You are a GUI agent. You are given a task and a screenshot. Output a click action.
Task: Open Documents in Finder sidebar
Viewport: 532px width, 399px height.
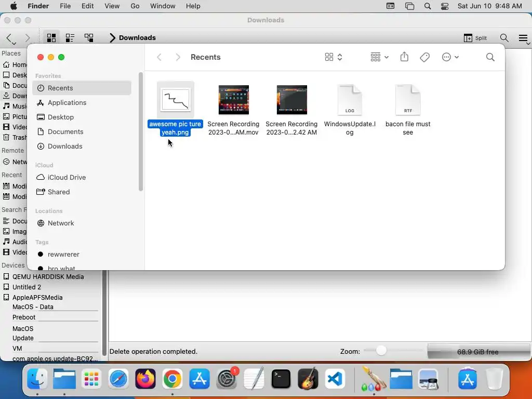(x=82, y=131)
